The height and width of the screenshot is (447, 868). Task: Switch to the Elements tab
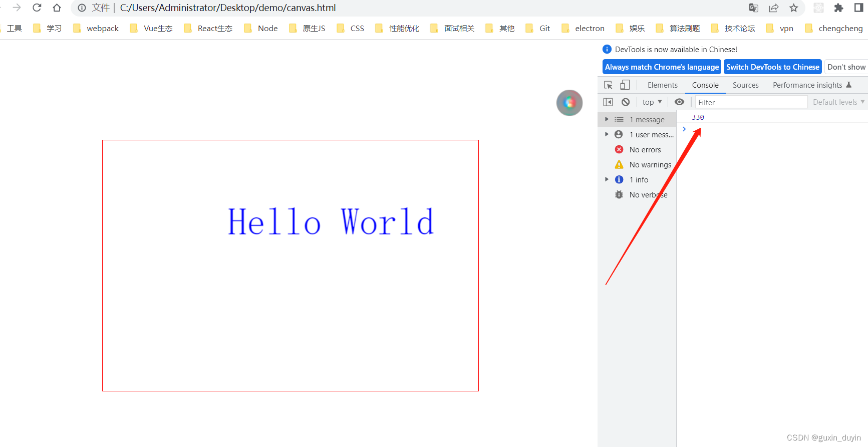(x=662, y=85)
